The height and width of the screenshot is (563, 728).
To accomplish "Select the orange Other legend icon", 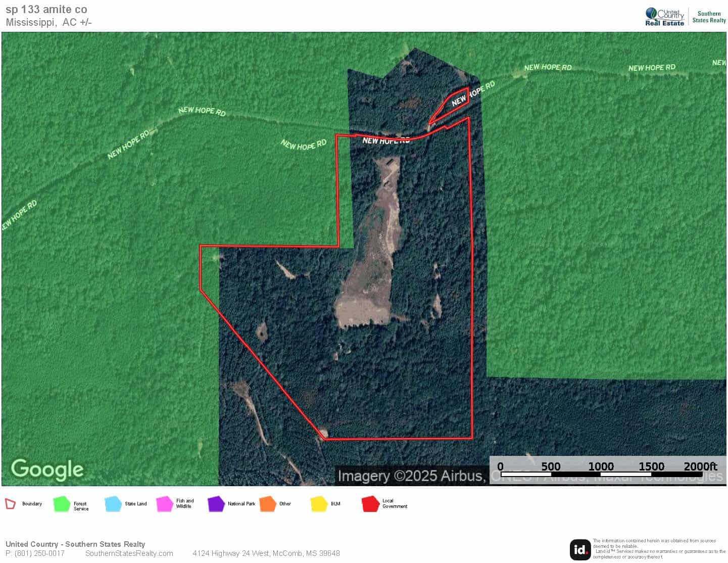I will pos(267,503).
